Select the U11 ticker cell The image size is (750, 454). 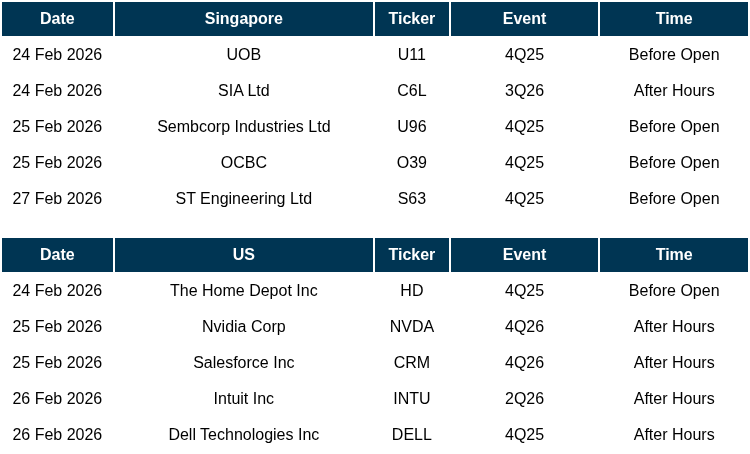tap(412, 55)
